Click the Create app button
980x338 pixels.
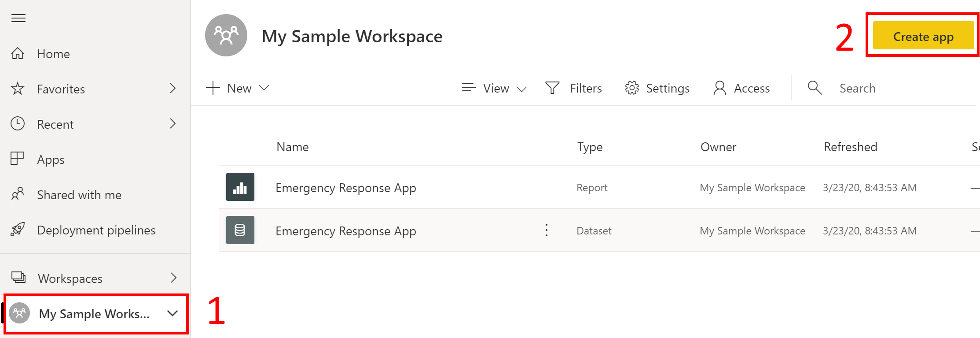click(923, 35)
